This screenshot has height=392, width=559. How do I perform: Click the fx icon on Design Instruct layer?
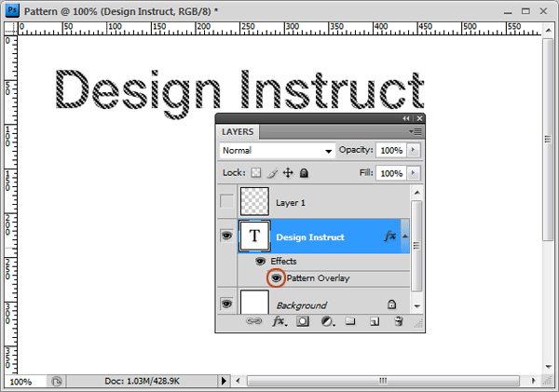coord(390,236)
